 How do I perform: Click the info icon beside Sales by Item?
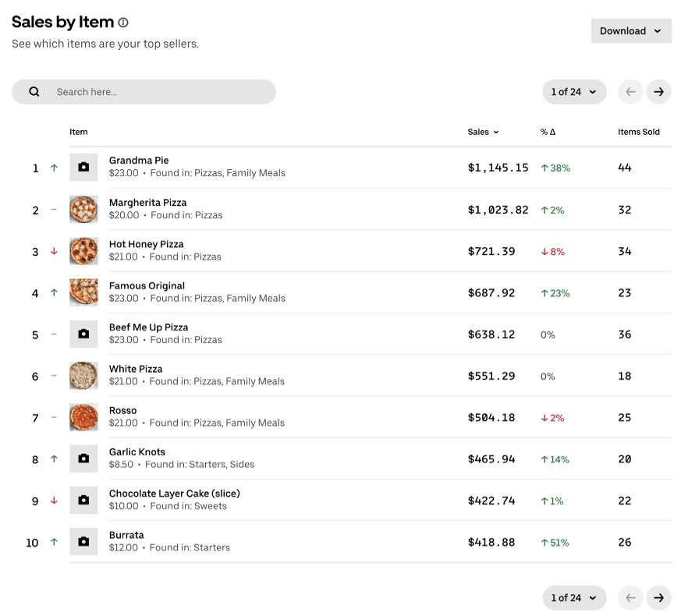(123, 23)
